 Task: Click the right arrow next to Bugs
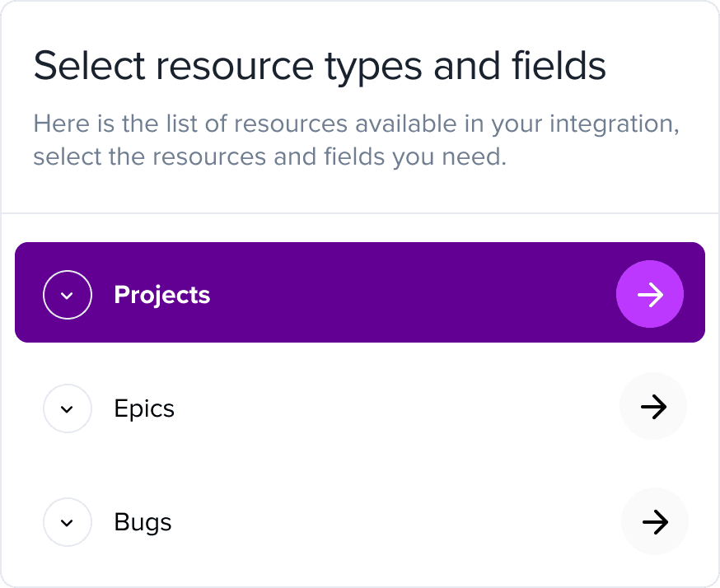click(654, 521)
